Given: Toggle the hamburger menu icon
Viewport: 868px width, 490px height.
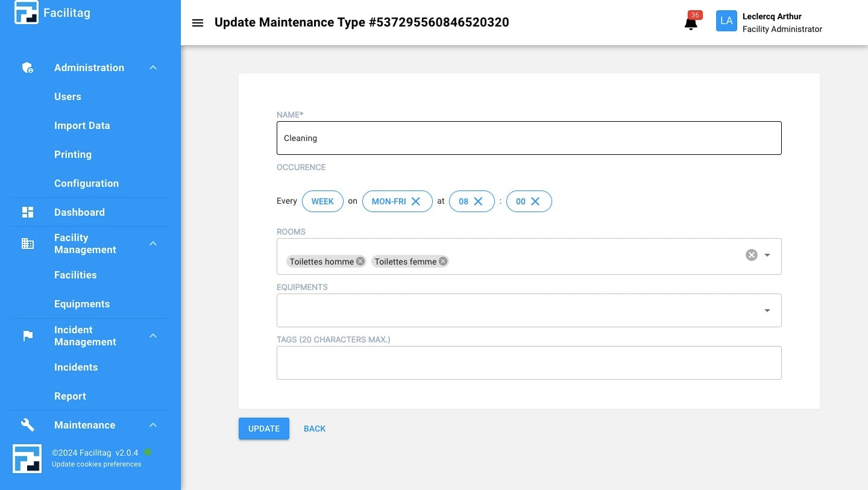Looking at the screenshot, I should (197, 23).
